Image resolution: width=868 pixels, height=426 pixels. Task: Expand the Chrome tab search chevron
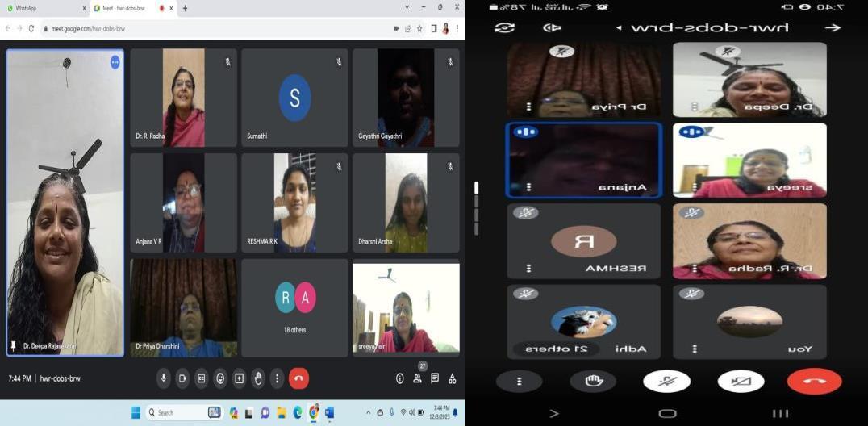pos(407,8)
